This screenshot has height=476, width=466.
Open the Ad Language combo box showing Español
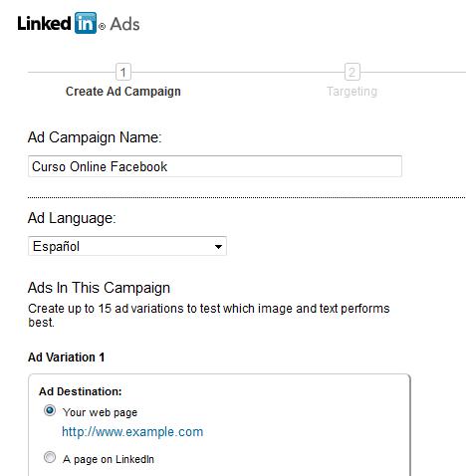coord(127,246)
